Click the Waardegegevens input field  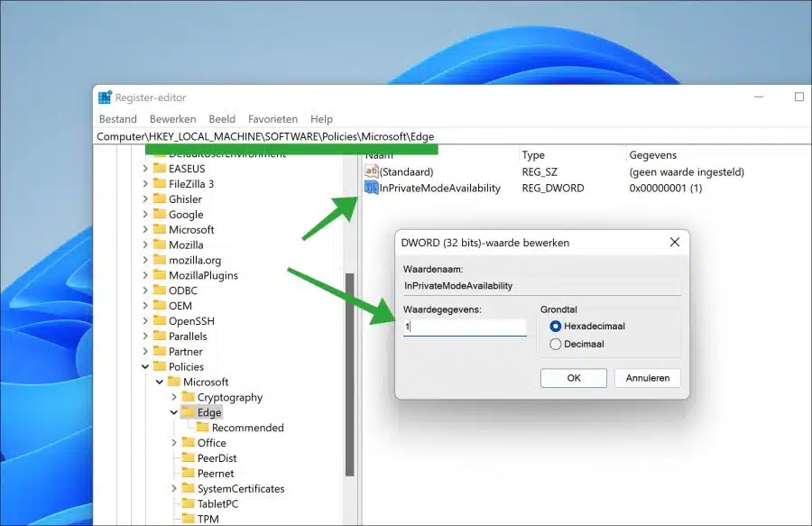pos(465,327)
